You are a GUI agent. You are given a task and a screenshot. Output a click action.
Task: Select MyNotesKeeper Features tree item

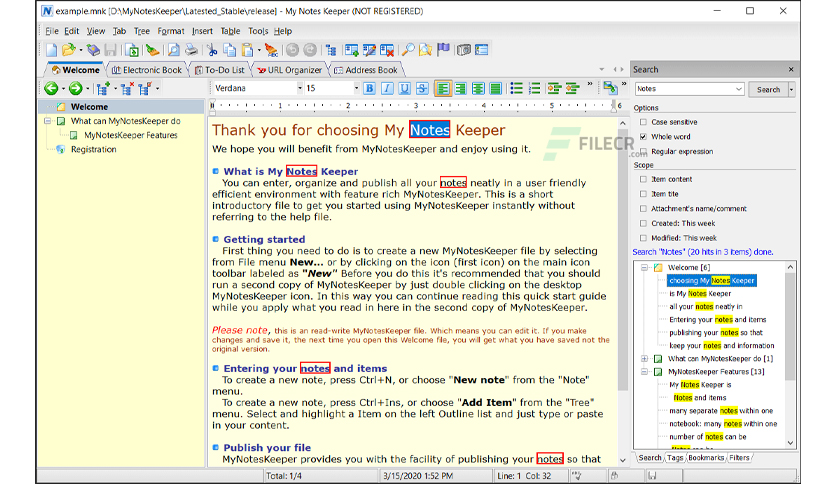point(131,135)
